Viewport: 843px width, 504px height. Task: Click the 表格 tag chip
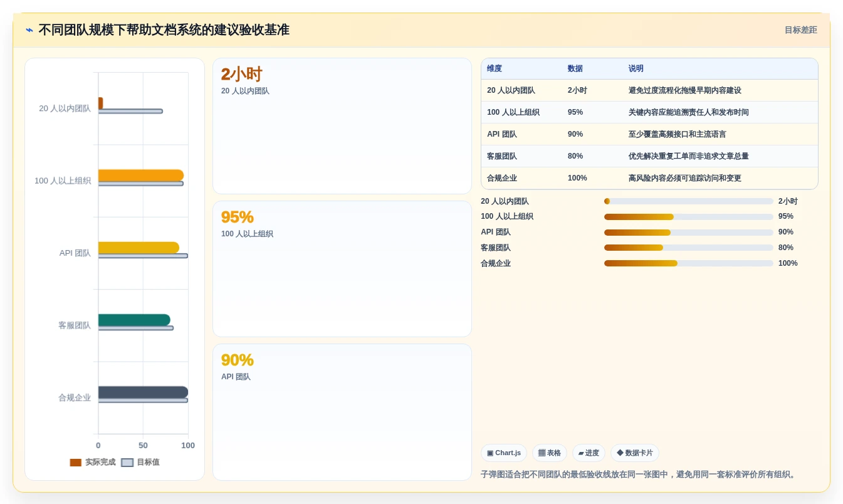tap(549, 453)
